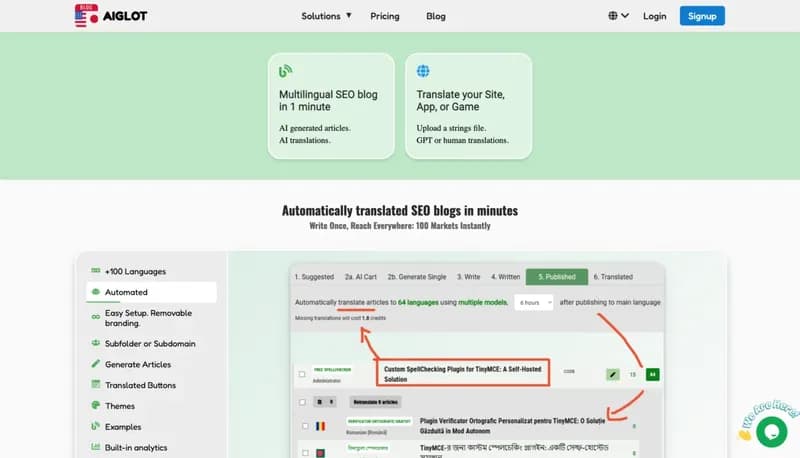
Task: Click the AIGLOT brand name text
Action: [125, 16]
